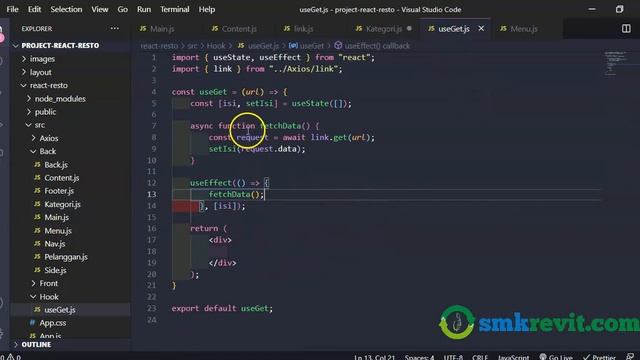Image resolution: width=640 pixels, height=360 pixels.
Task: Open the Edit menu
Action: click(34, 9)
